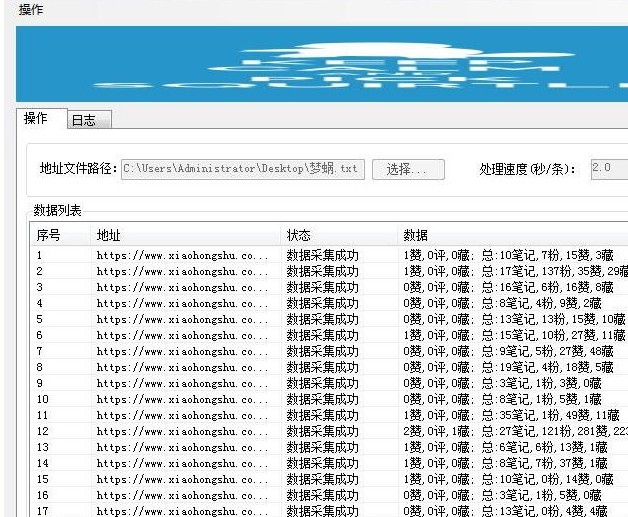Select sequence number 17 in 序号 column
Viewport: 628px width, 517px height.
[x=43, y=511]
